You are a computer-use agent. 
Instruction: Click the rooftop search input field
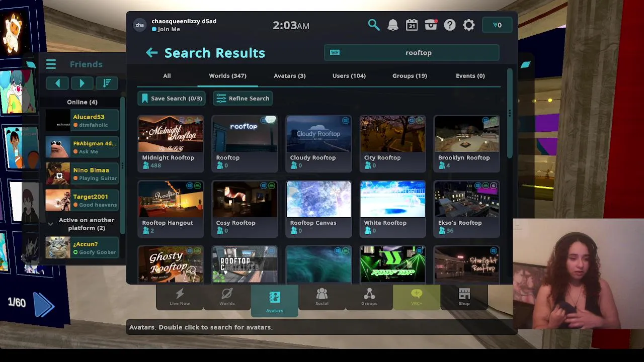(412, 53)
